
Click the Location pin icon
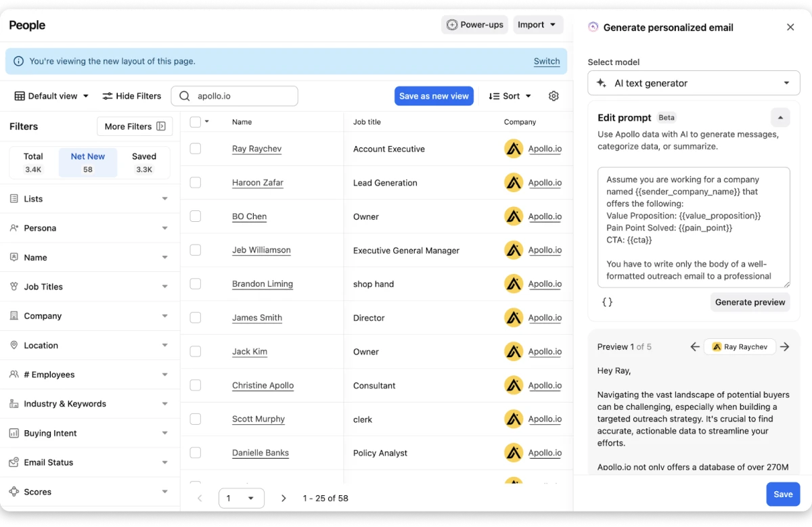[14, 345]
